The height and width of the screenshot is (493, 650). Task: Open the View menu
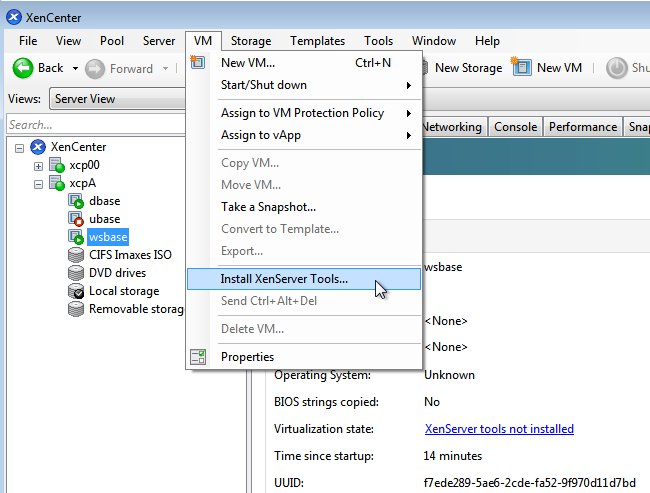coord(68,41)
